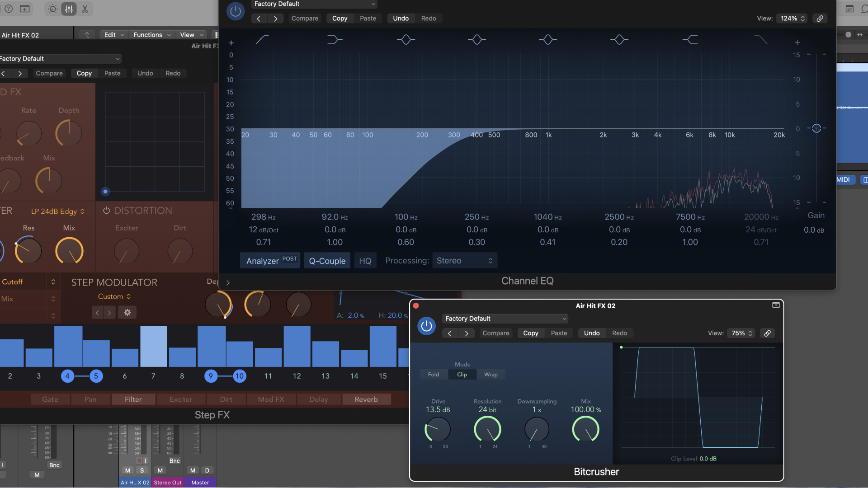
Task: Click the scissors icon in top toolbar
Action: click(x=85, y=9)
